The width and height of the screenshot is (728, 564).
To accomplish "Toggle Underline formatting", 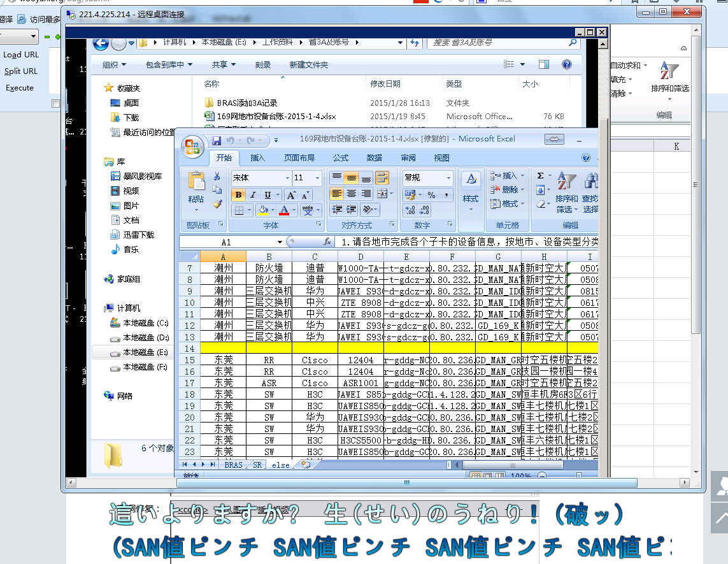I will coord(268,194).
